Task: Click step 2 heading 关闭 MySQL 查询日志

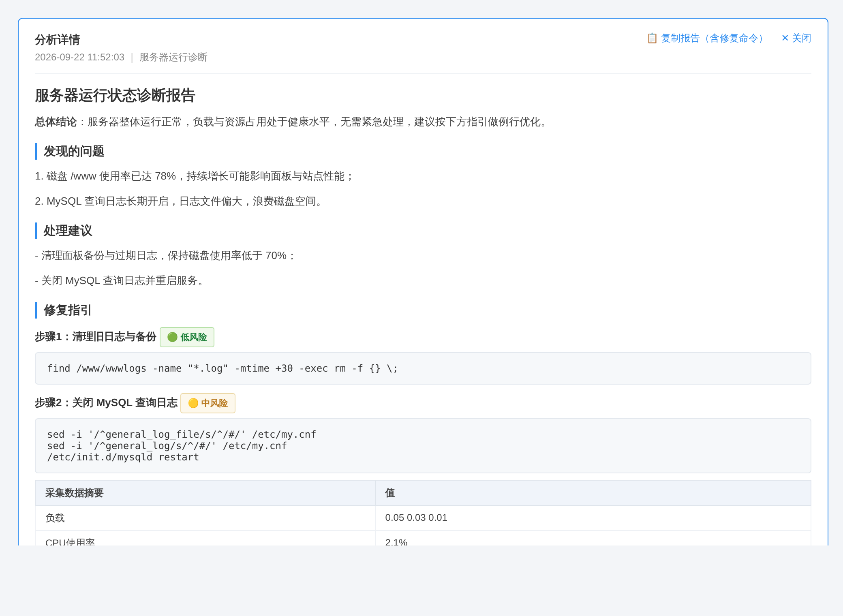Action: 106,403
